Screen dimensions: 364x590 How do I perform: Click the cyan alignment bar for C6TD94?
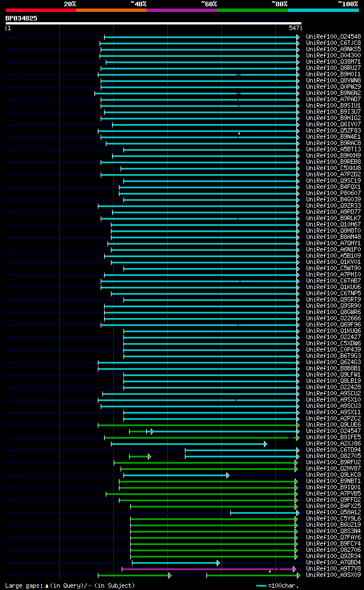point(242,451)
